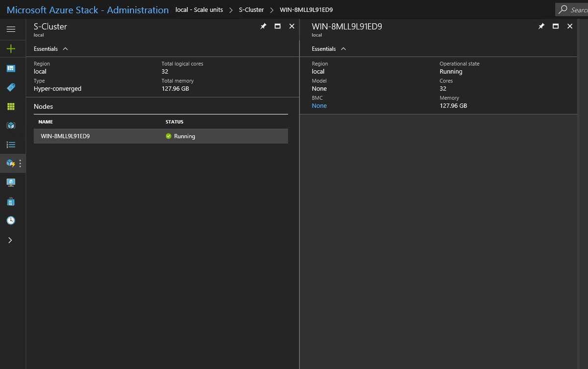Click the shopping bag Marketplace icon
Viewport: 588px width, 369px height.
click(11, 202)
